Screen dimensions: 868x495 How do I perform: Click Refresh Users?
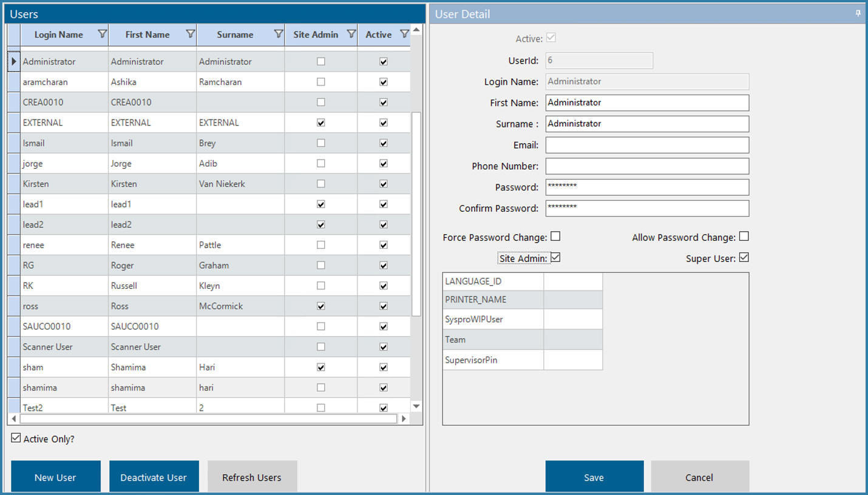252,477
